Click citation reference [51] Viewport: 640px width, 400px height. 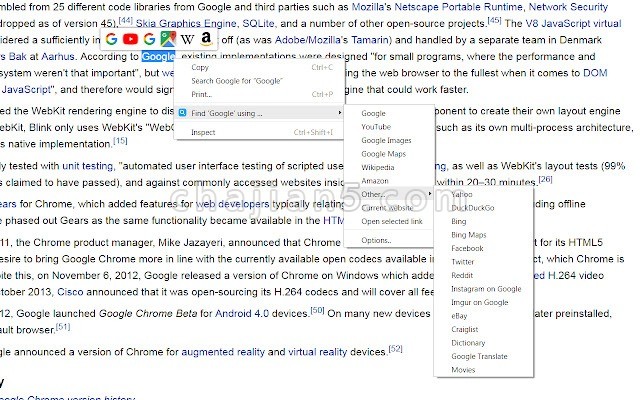pos(63,327)
